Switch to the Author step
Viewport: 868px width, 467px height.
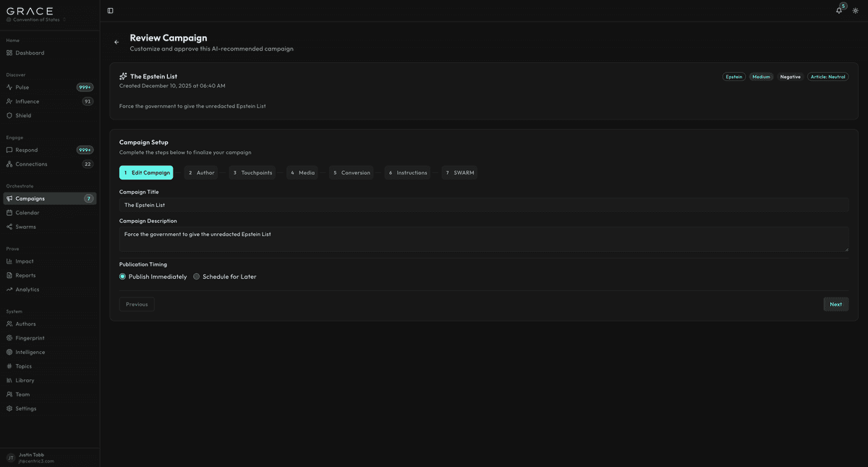200,172
